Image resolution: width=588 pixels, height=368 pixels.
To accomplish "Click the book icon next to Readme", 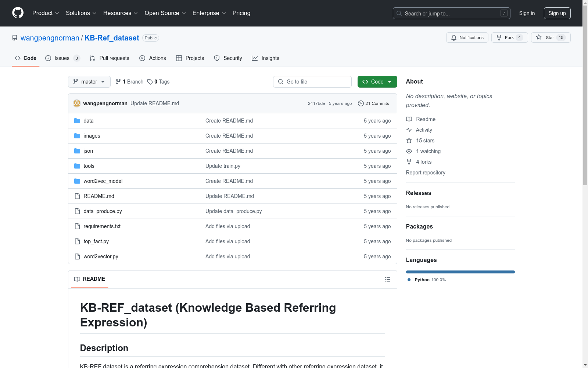I will (x=409, y=119).
